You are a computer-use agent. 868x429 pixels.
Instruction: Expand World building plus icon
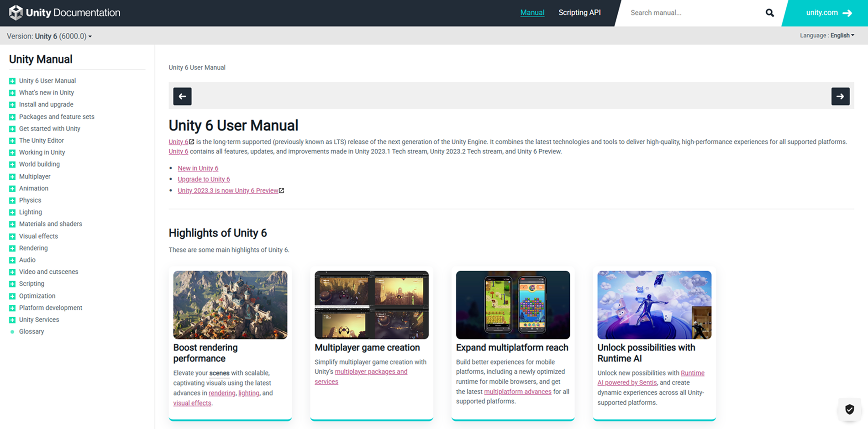point(12,164)
